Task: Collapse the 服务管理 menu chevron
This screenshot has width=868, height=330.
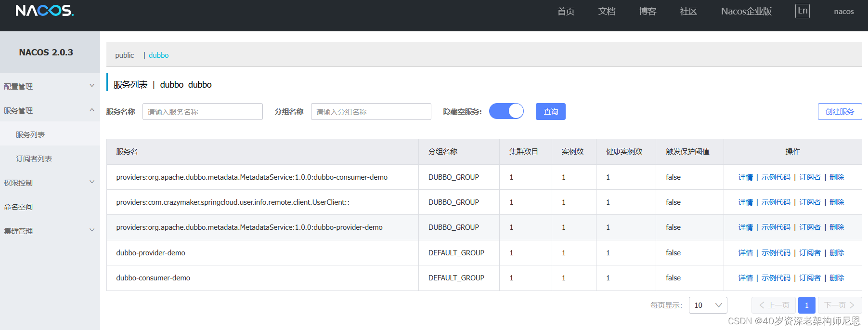Action: [x=92, y=110]
